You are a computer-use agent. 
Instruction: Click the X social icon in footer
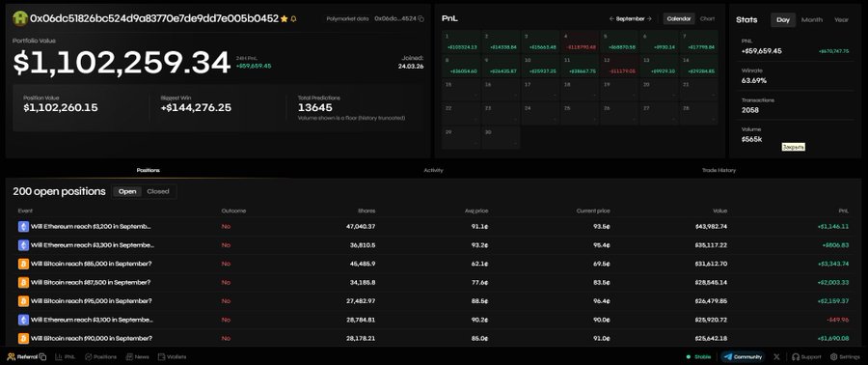776,356
